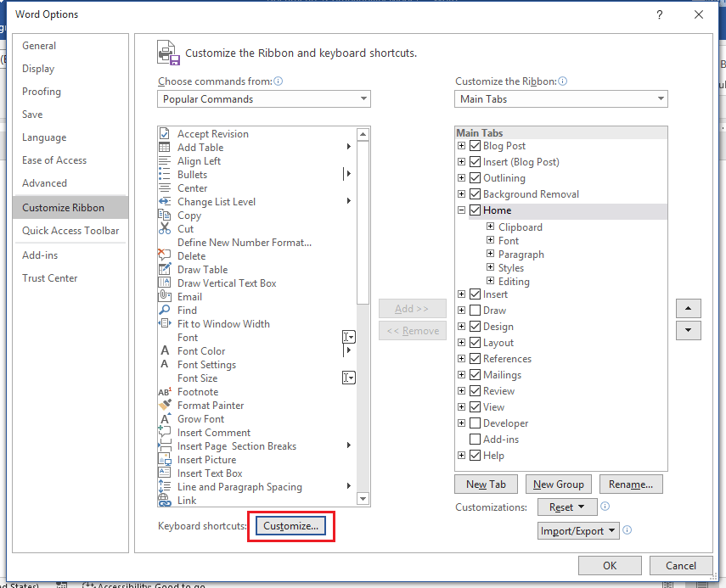Click the New Group button
Screen dimensions: 726x588
(x=559, y=484)
